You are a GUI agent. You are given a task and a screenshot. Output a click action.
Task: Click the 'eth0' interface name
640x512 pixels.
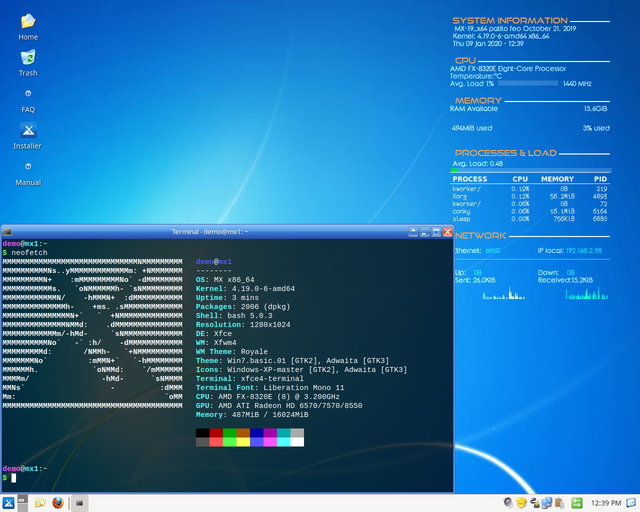tap(492, 251)
